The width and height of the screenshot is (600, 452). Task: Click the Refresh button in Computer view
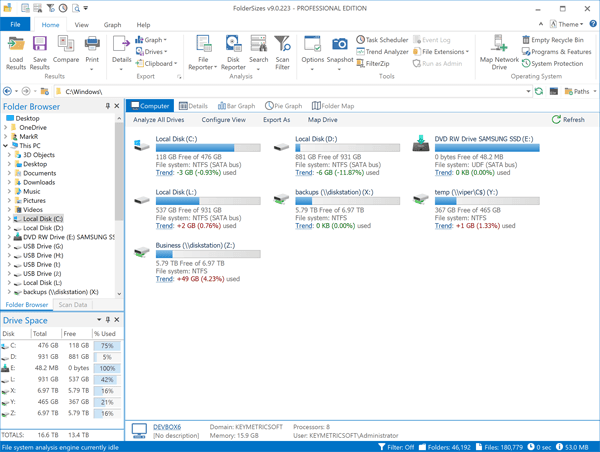(568, 120)
